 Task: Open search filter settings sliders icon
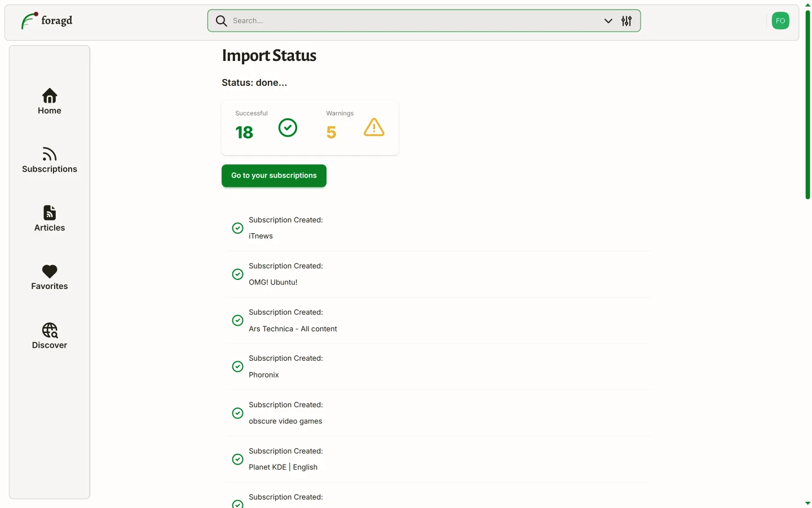pyautogui.click(x=626, y=21)
